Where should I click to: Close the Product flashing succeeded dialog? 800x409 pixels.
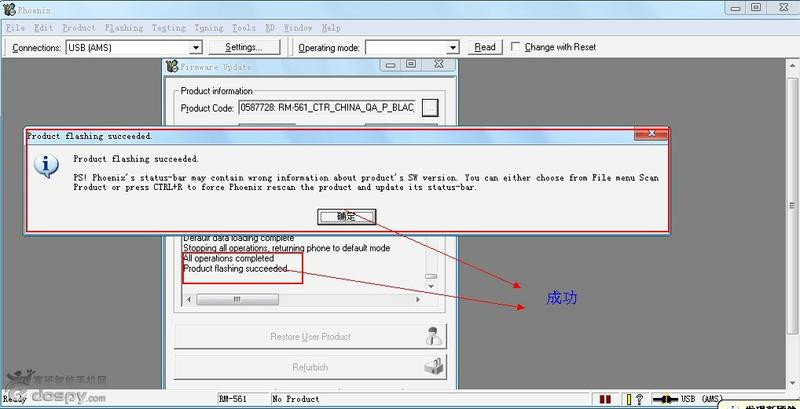point(651,134)
